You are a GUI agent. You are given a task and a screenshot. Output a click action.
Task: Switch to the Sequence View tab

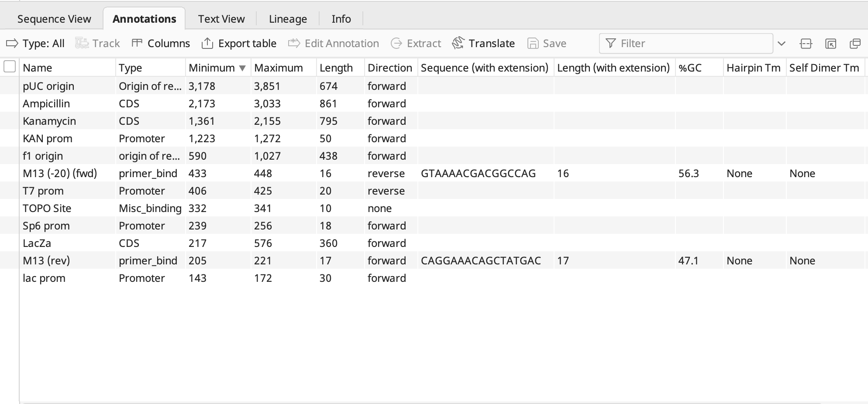pyautogui.click(x=54, y=19)
